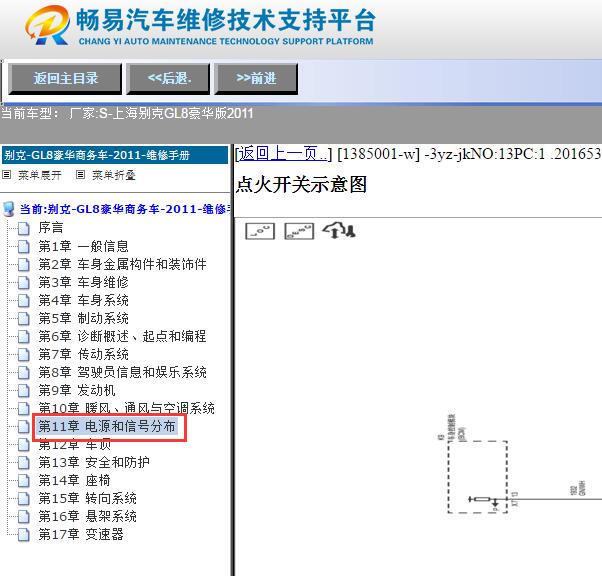Open 第6章 诊断概述、起点和编程
Screen dimensions: 602x576
(x=122, y=336)
